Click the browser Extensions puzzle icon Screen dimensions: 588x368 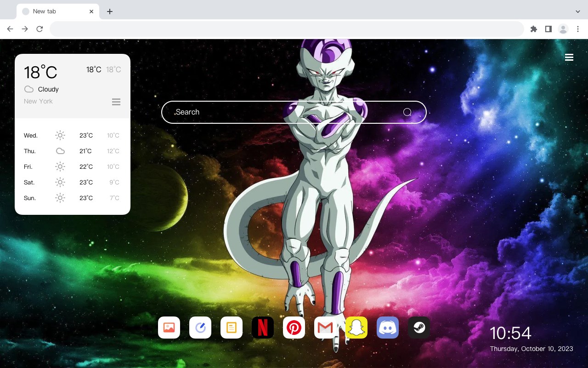coord(533,29)
